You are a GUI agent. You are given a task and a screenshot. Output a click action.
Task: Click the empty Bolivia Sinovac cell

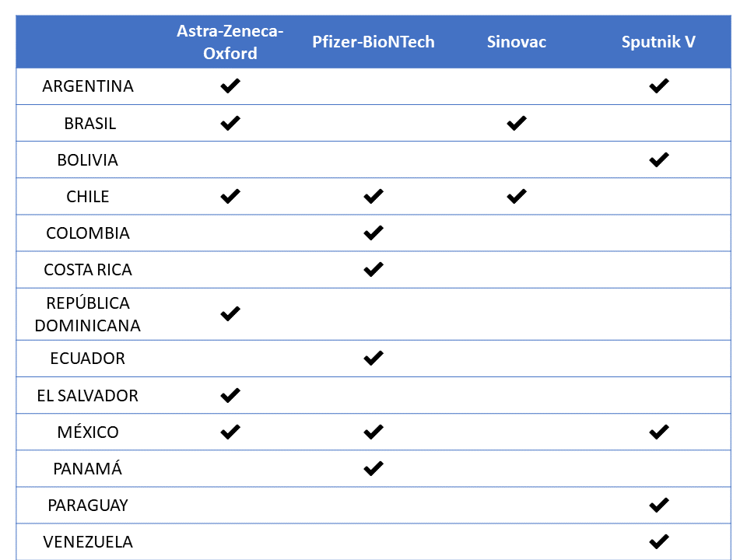(x=517, y=159)
